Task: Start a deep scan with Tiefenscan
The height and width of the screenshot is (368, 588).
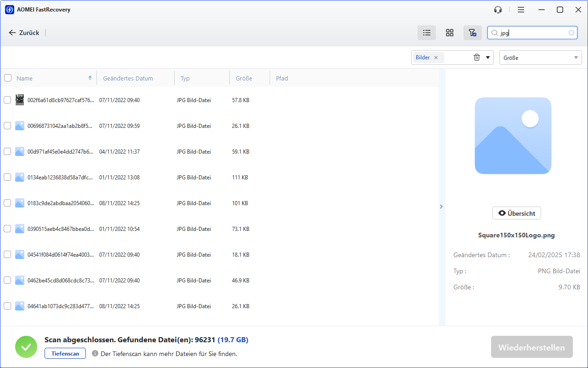Action: [65, 353]
